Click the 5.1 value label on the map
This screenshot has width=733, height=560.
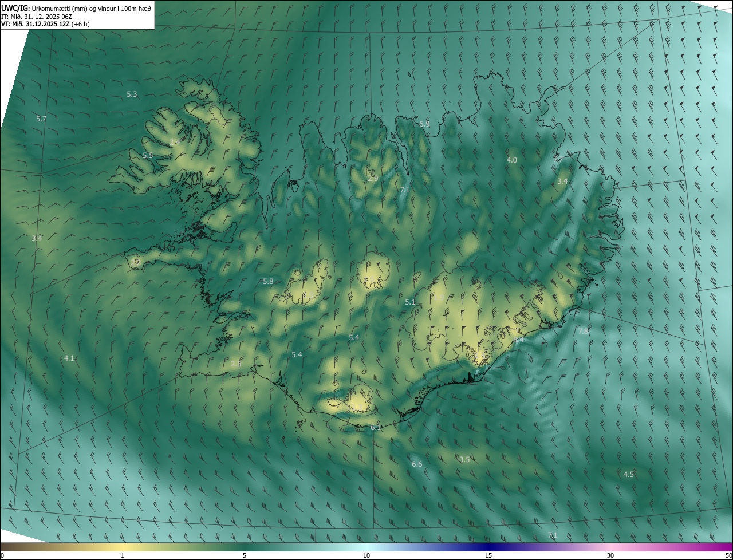410,302
